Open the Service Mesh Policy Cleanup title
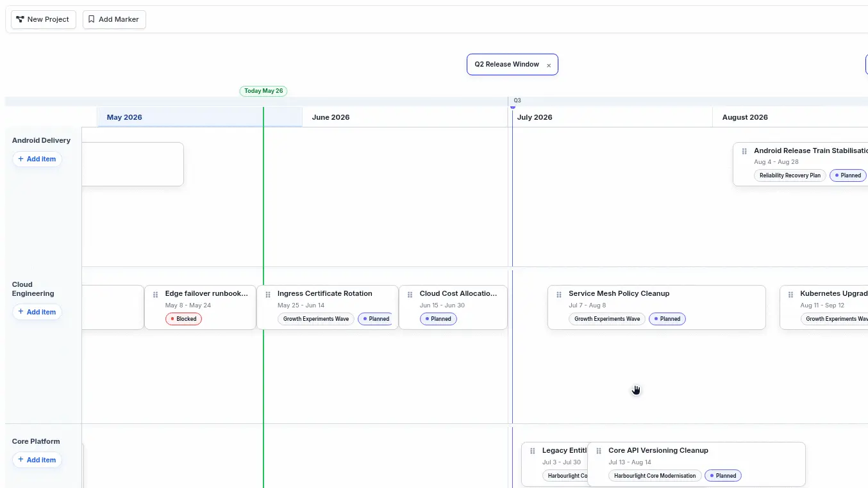Screen dimensions: 868x488 (619, 293)
